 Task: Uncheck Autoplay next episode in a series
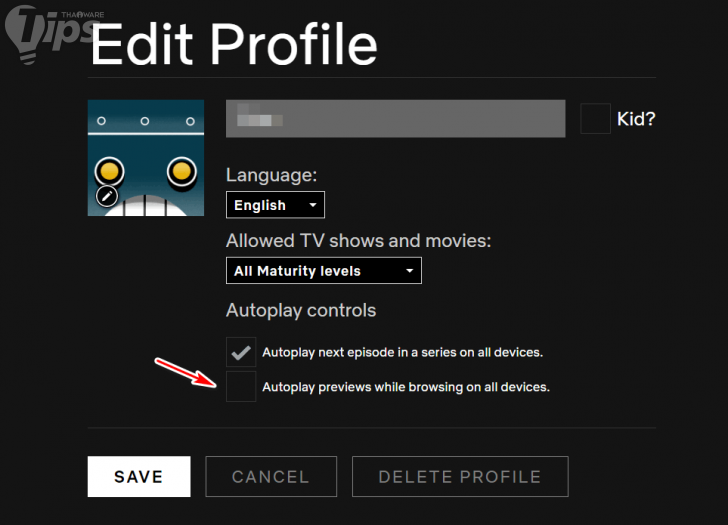click(241, 352)
